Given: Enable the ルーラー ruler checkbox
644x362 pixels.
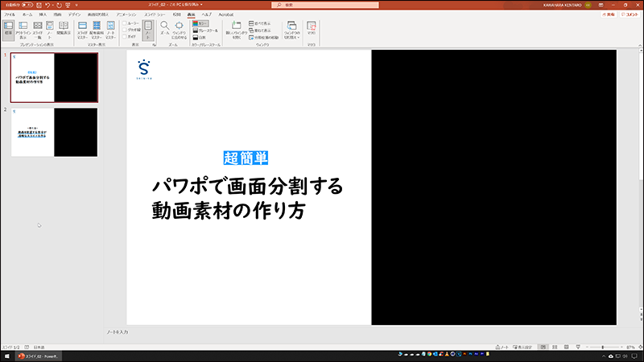Looking at the screenshot, I should point(125,23).
